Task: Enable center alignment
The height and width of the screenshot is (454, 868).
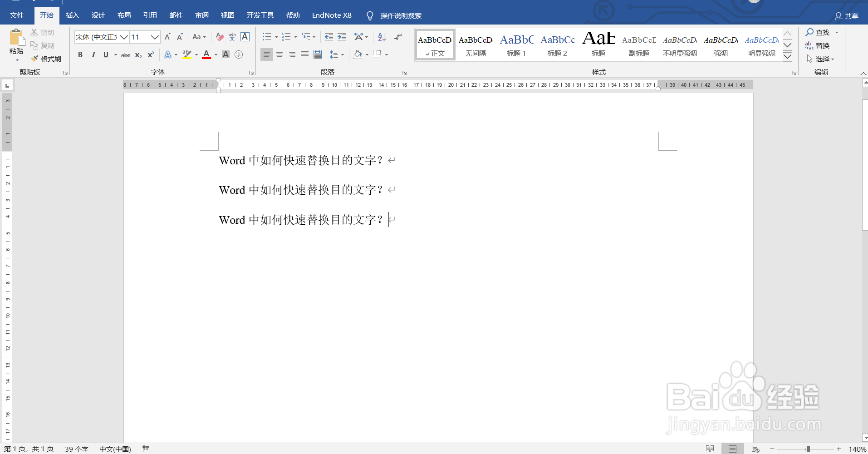Action: point(279,54)
